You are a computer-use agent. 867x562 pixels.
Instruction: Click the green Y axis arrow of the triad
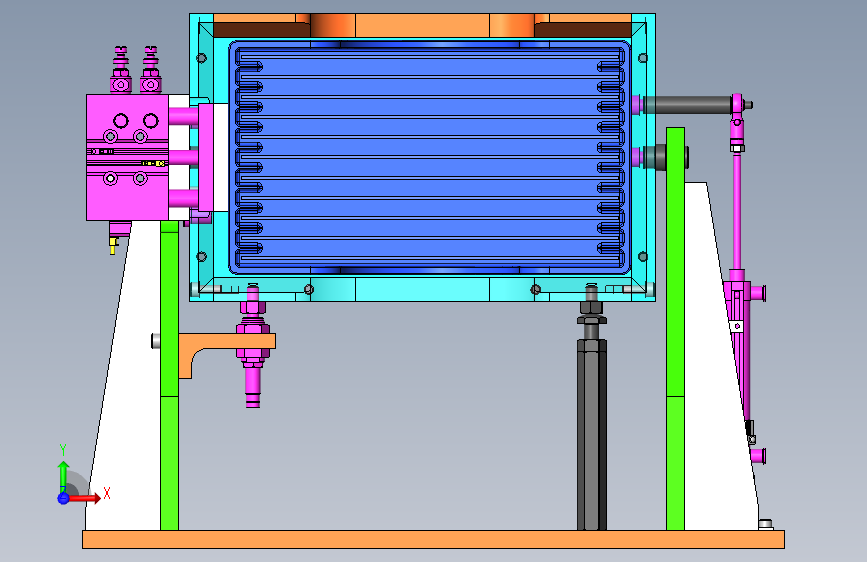(x=64, y=476)
